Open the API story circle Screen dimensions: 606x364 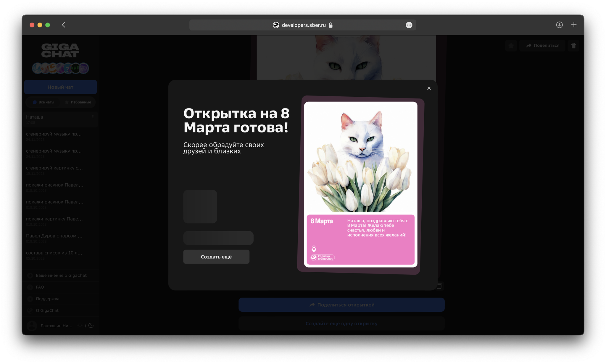pyautogui.click(x=75, y=68)
